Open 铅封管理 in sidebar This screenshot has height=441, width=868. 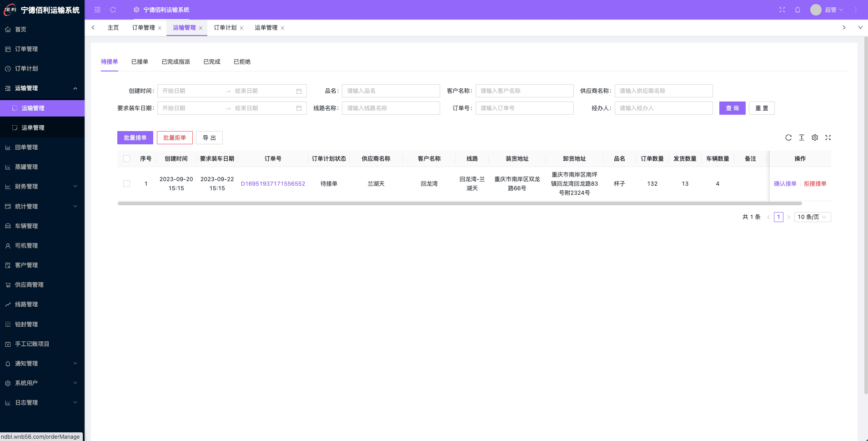coord(42,324)
